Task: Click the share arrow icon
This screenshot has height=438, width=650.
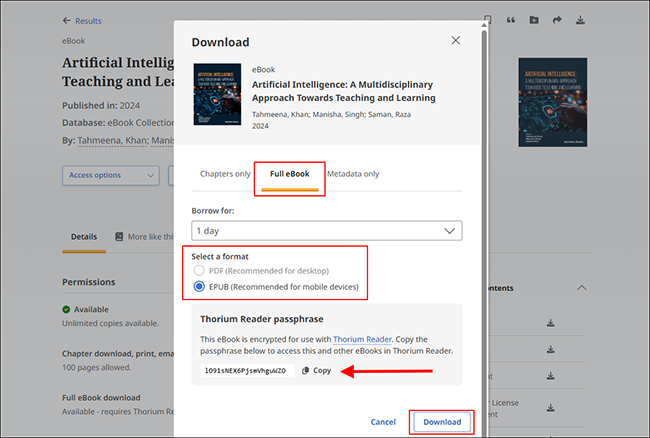Action: tap(557, 20)
